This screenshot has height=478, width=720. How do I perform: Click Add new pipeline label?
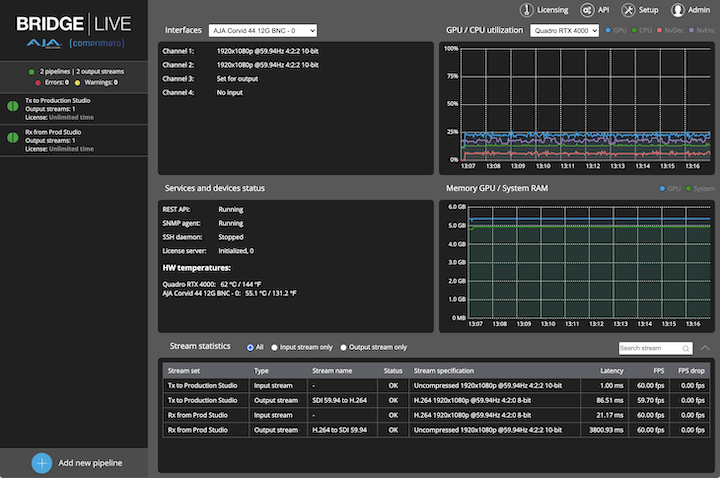(x=90, y=463)
